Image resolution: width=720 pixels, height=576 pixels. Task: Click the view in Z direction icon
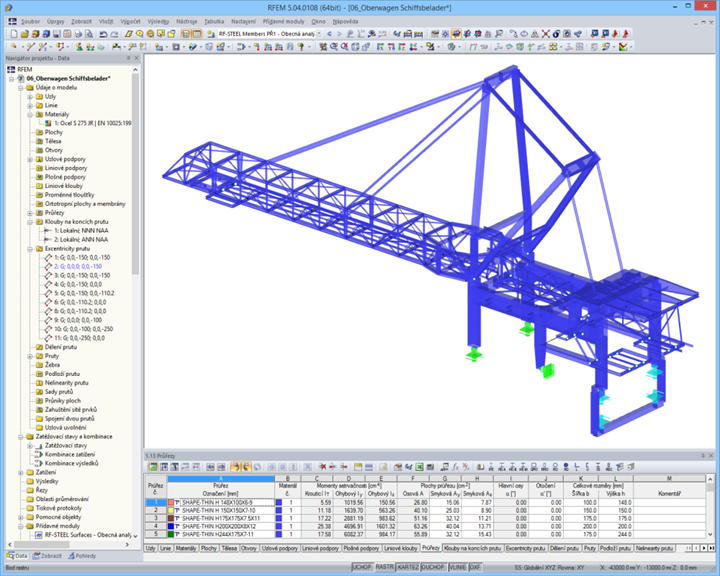(402, 46)
